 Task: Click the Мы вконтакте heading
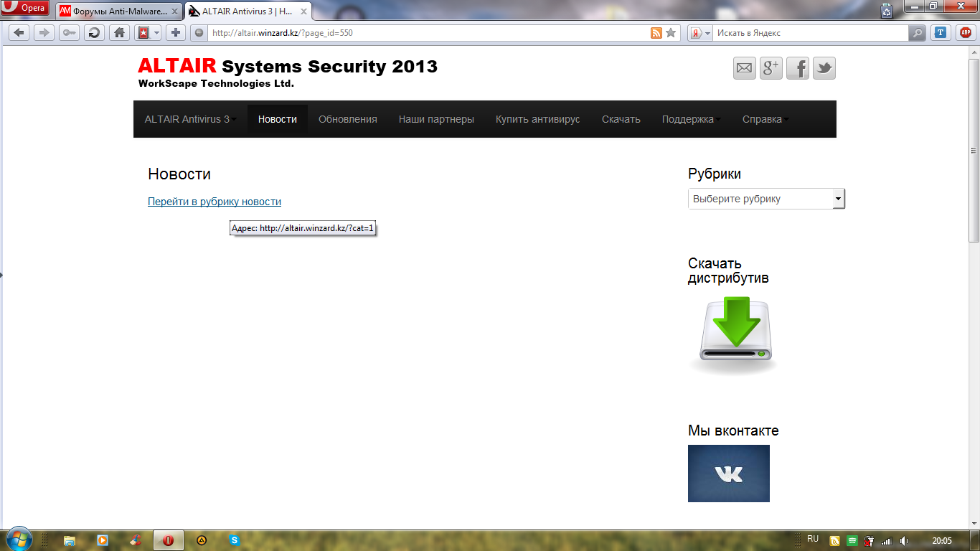click(x=733, y=430)
